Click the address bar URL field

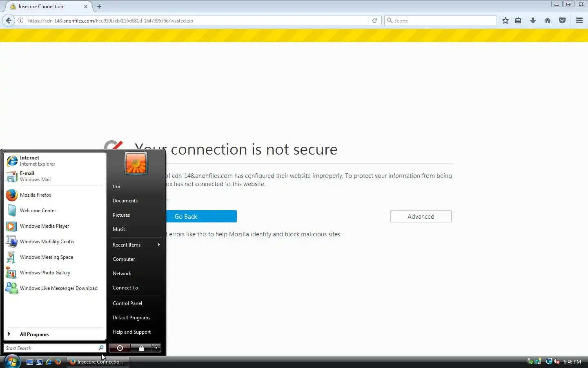[197, 20]
